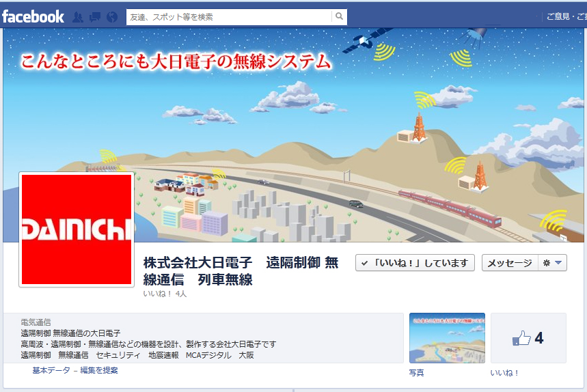Click the いいね！4人 count text

[x=165, y=294]
